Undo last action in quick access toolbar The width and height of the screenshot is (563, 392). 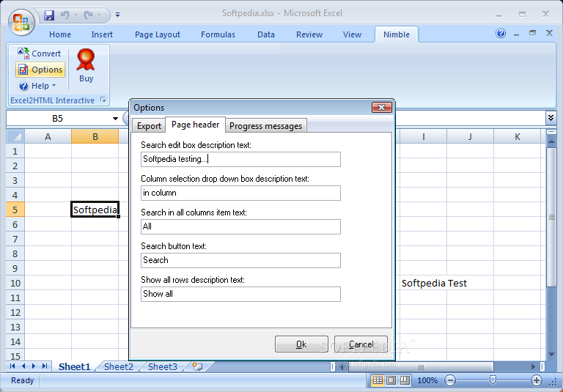tap(65, 15)
